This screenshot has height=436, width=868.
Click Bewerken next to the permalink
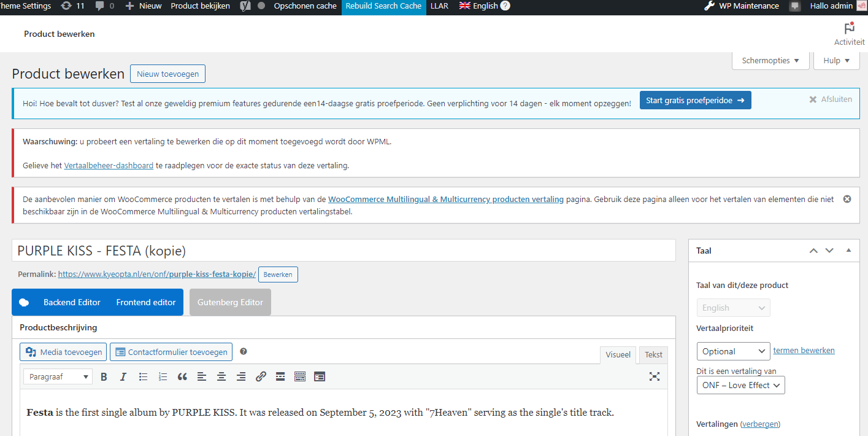(x=278, y=274)
